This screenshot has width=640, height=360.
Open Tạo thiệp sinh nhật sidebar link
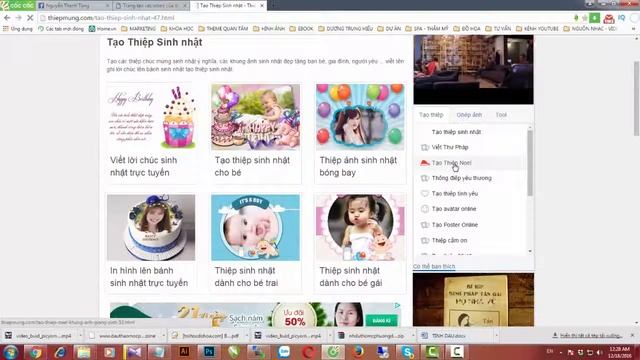(456, 132)
